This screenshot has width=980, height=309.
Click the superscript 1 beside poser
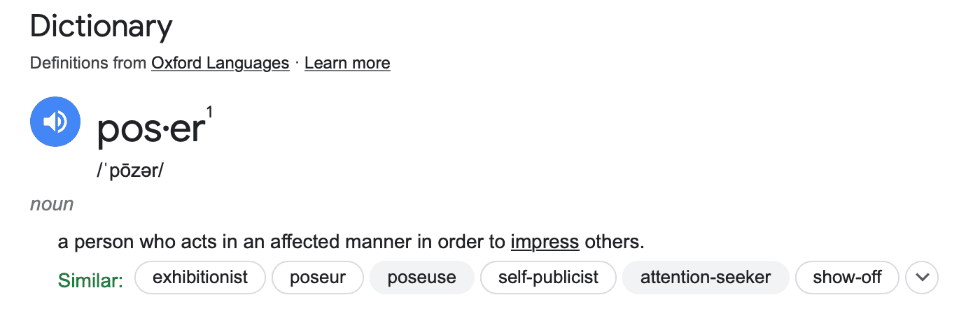(210, 111)
